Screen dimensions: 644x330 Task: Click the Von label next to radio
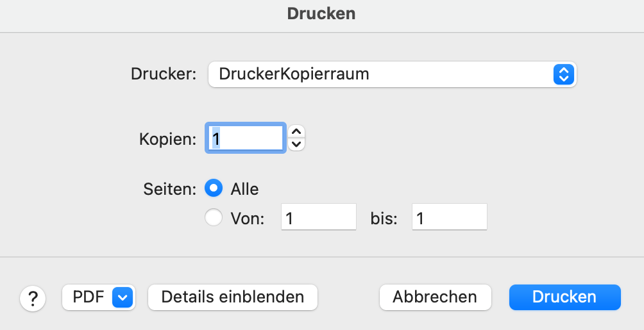[247, 219]
